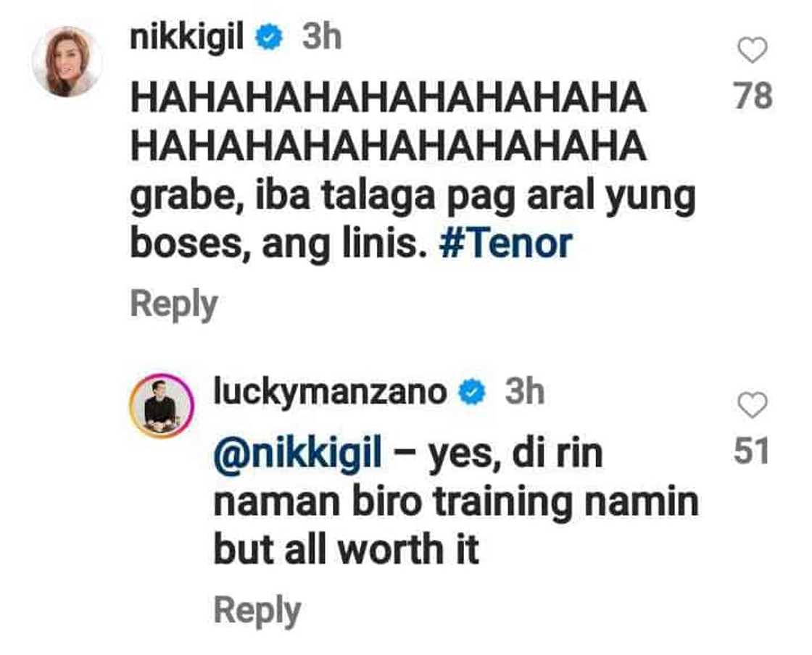Select the "but all worth it" text

coord(346,550)
